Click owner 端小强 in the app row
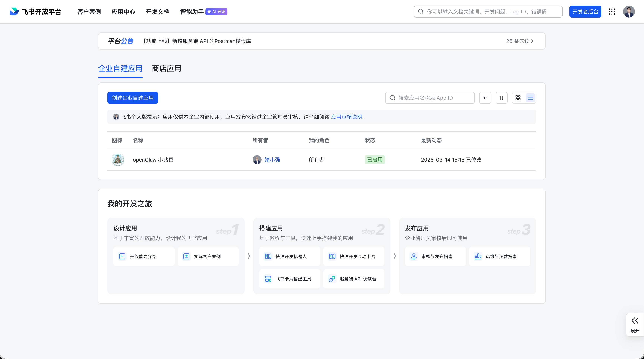This screenshot has height=359, width=644. [x=272, y=160]
